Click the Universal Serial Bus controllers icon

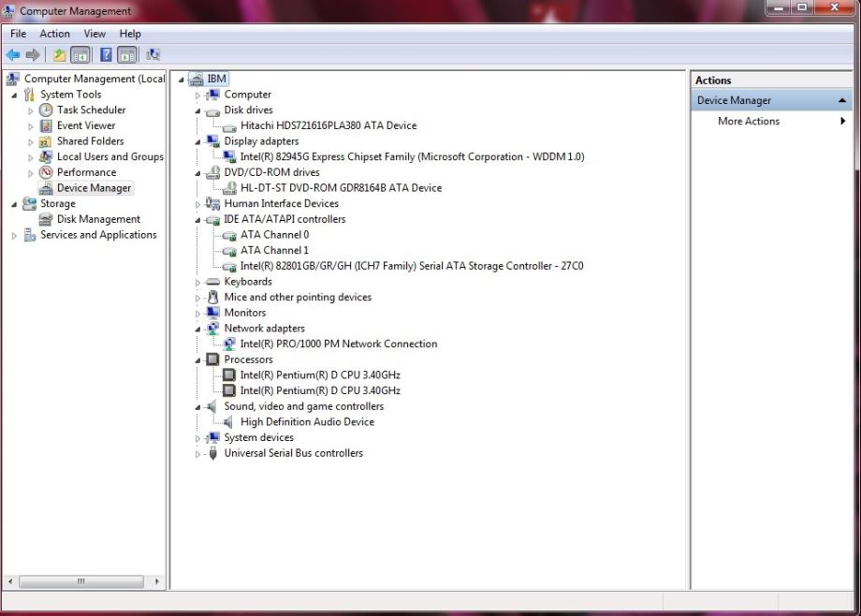coord(213,453)
